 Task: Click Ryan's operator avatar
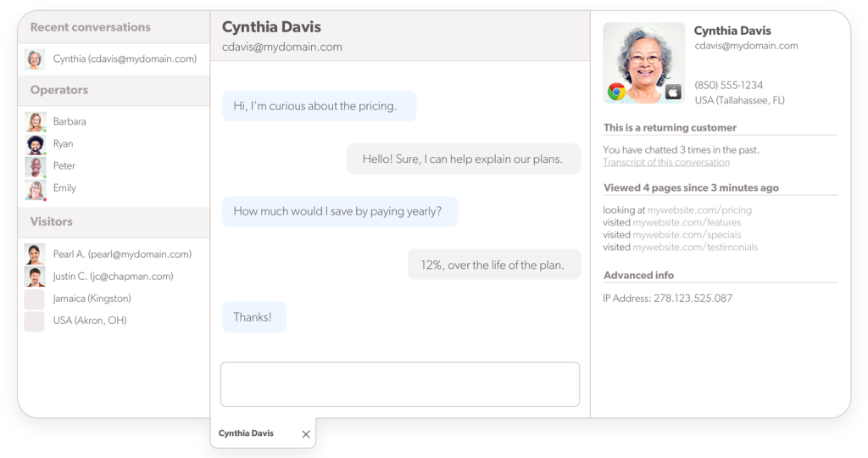click(35, 144)
